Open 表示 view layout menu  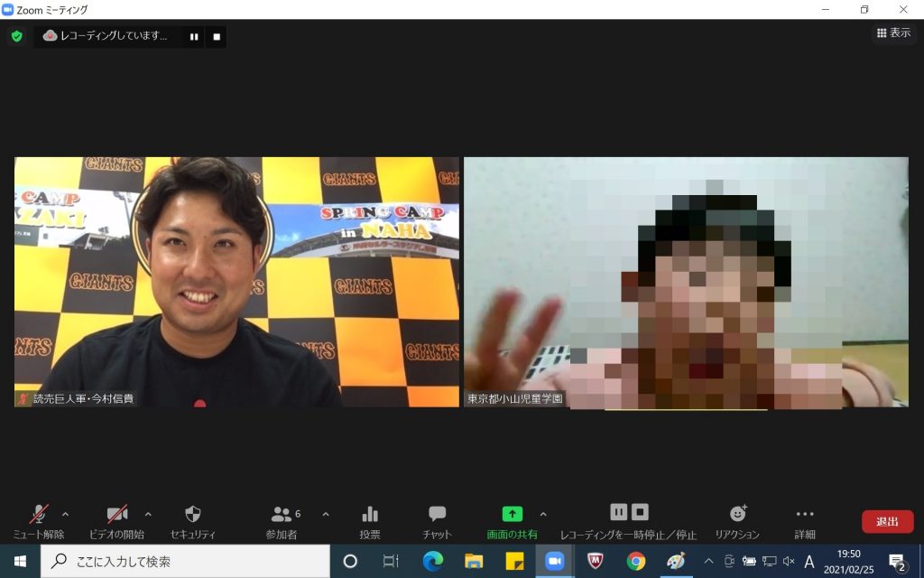893,33
